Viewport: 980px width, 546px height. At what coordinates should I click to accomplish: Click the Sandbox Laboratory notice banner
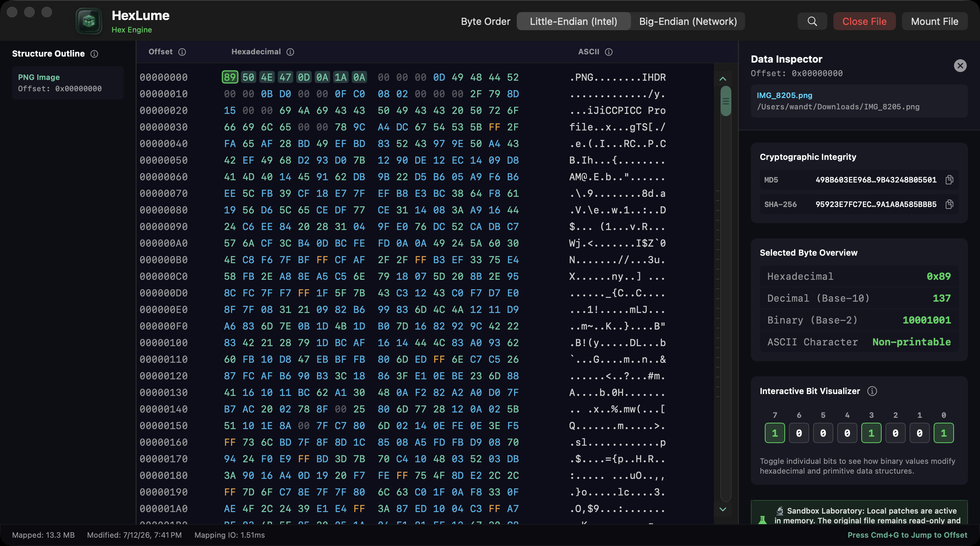coord(859,512)
